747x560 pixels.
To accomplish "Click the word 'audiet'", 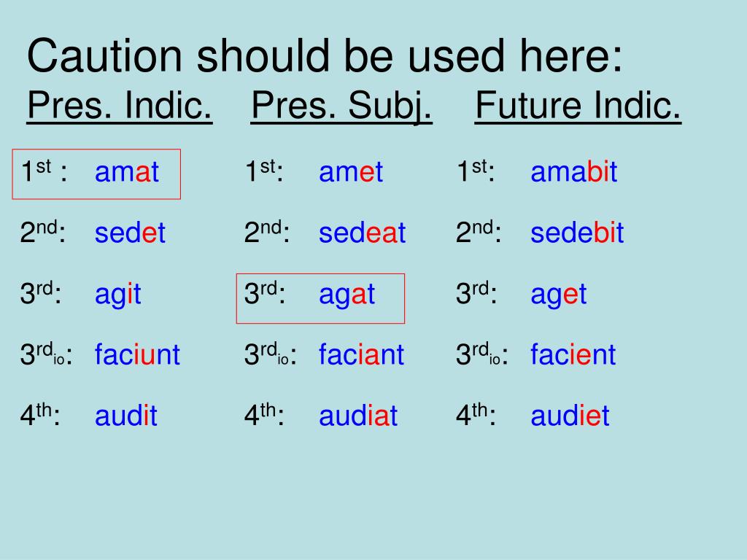I will tap(570, 415).
